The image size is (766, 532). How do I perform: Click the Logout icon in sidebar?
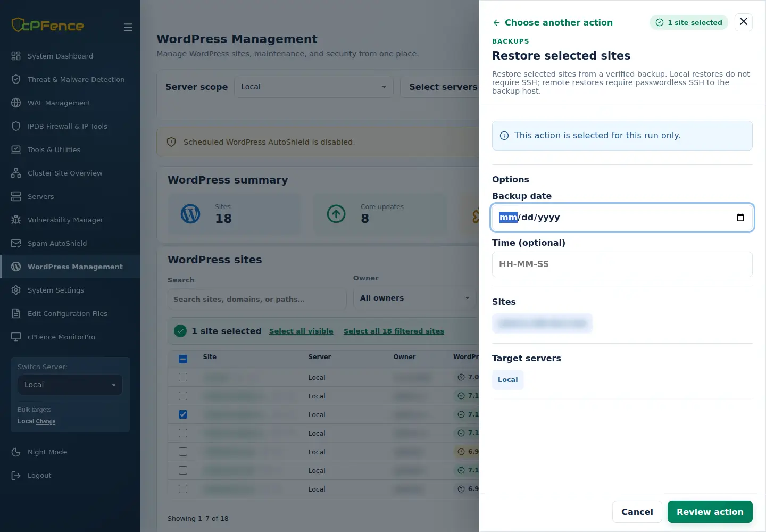pos(16,475)
